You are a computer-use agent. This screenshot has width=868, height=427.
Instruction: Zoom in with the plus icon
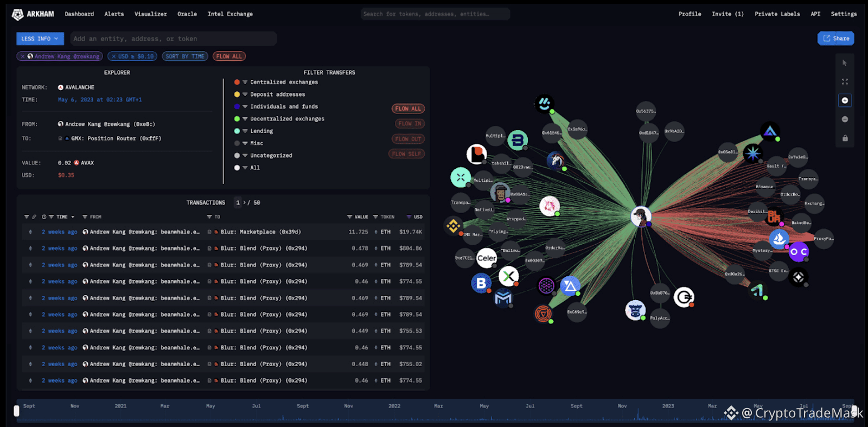pyautogui.click(x=845, y=100)
